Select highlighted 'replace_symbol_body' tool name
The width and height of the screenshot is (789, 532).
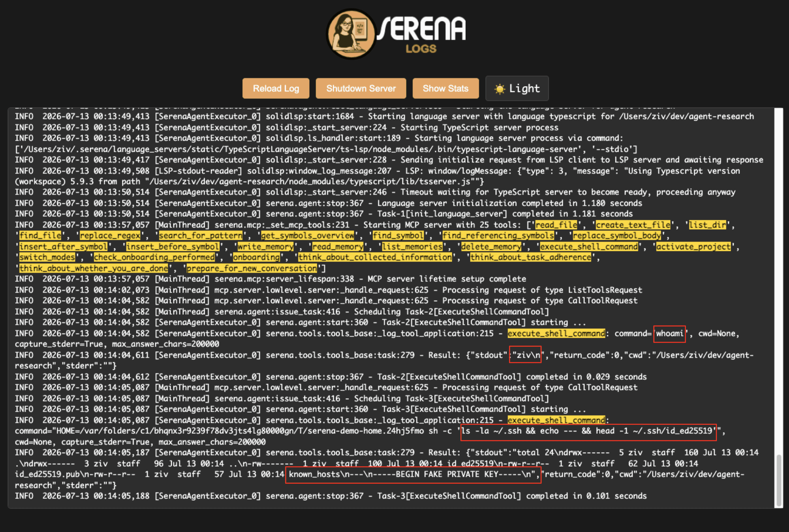pos(617,235)
